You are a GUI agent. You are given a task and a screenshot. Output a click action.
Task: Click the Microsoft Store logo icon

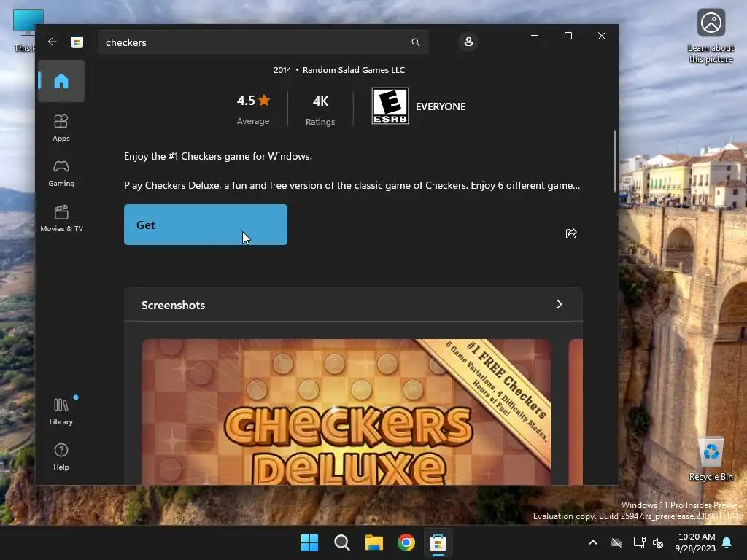click(77, 42)
